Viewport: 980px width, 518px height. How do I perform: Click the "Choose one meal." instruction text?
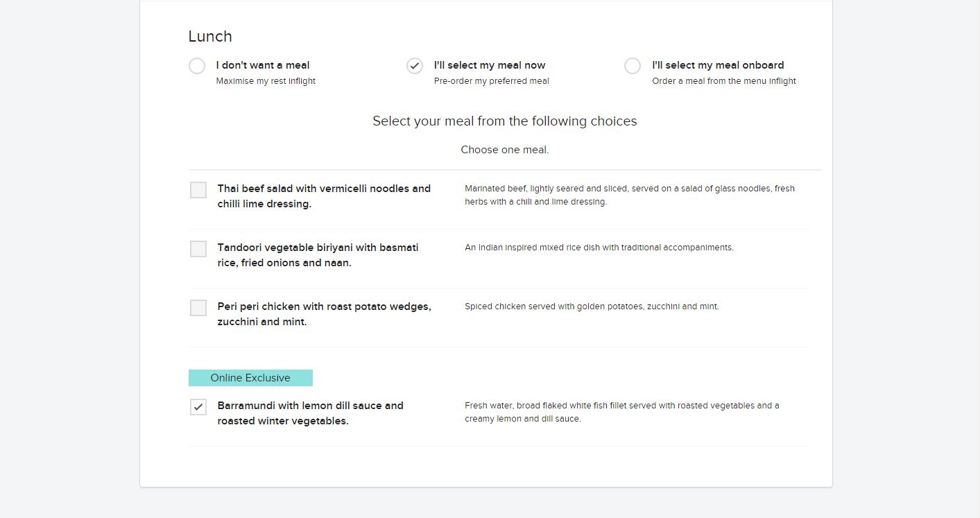[x=504, y=150]
